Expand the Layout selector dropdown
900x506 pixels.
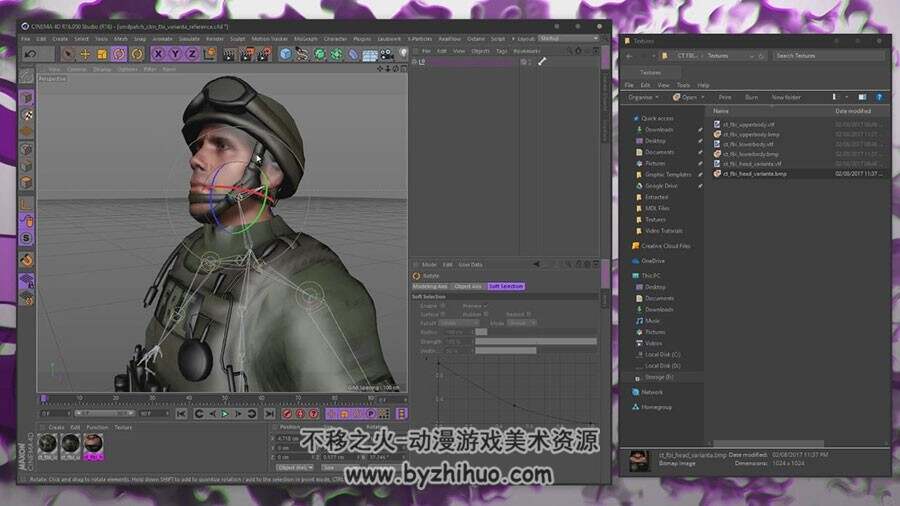569,38
